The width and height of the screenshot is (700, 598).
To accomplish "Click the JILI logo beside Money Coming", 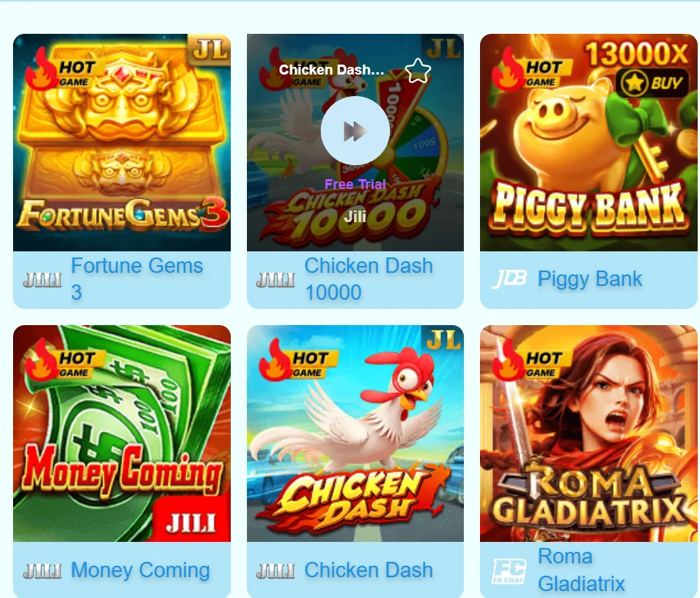I will [42, 571].
